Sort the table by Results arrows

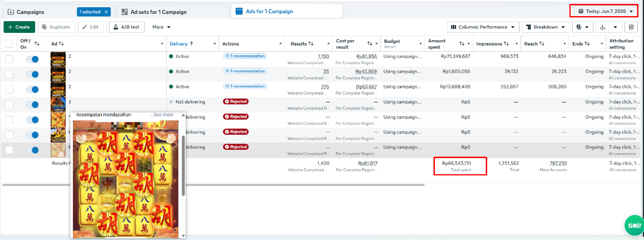click(311, 43)
